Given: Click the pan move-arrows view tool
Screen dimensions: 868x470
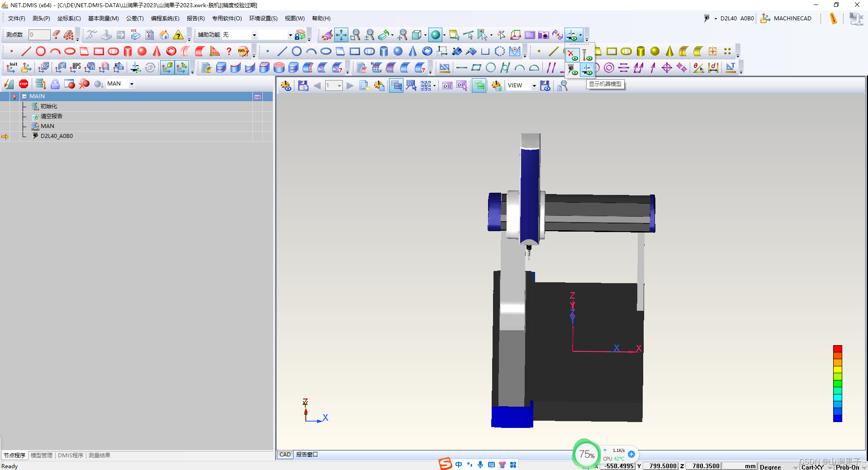Looking at the screenshot, I should [341, 35].
